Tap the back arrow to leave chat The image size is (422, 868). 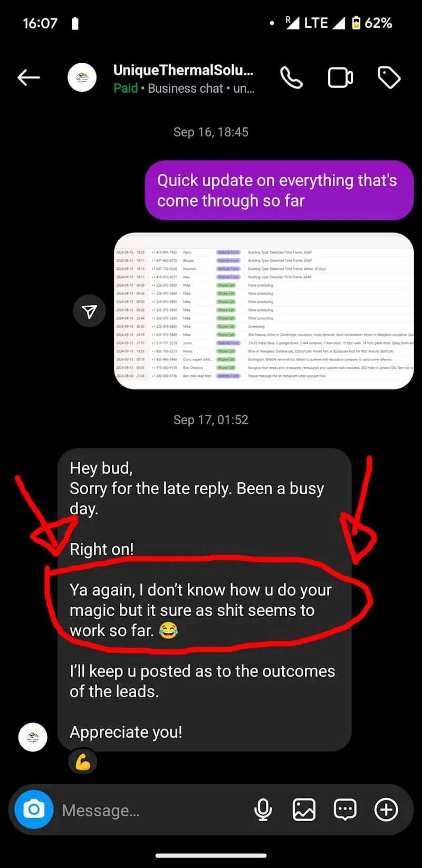28,78
